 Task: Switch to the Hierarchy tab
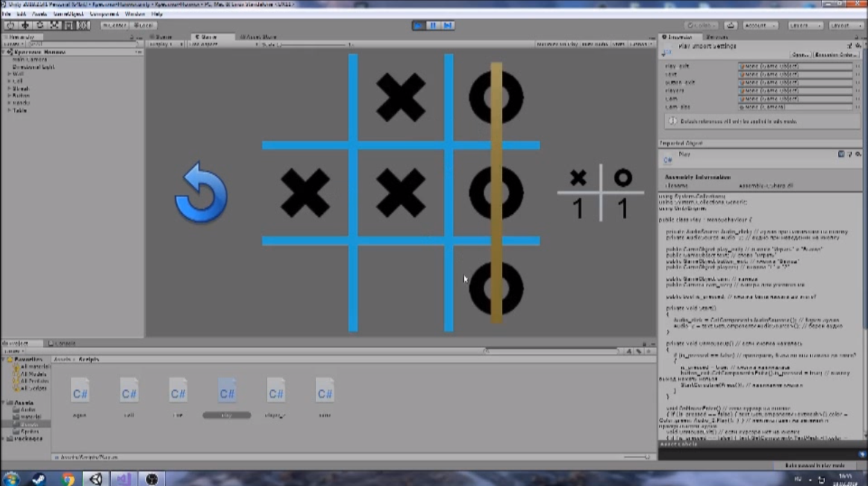[x=22, y=37]
